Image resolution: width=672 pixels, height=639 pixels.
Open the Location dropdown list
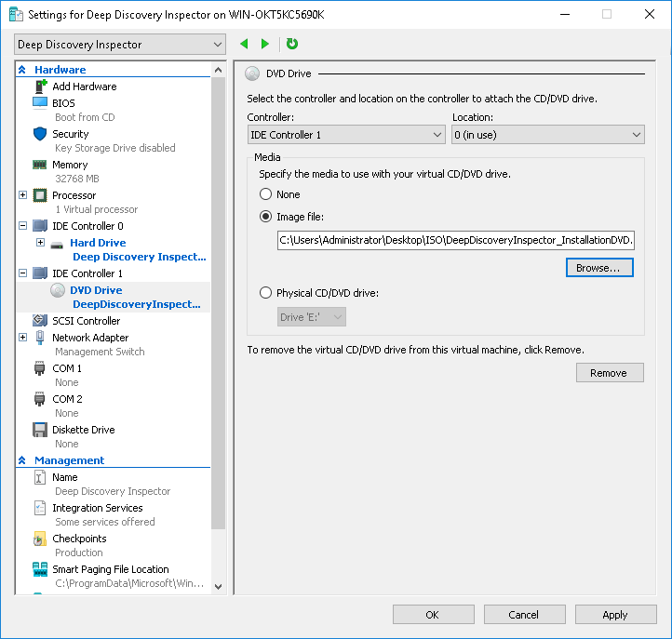click(547, 135)
